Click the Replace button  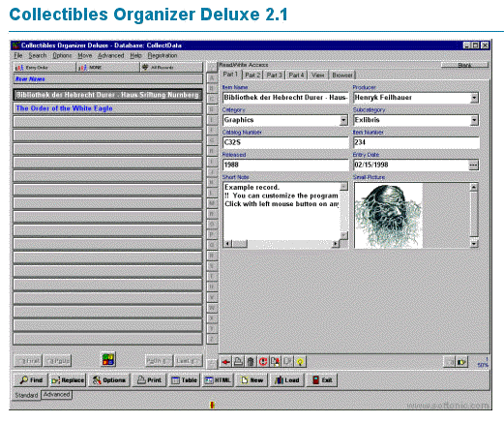68,380
